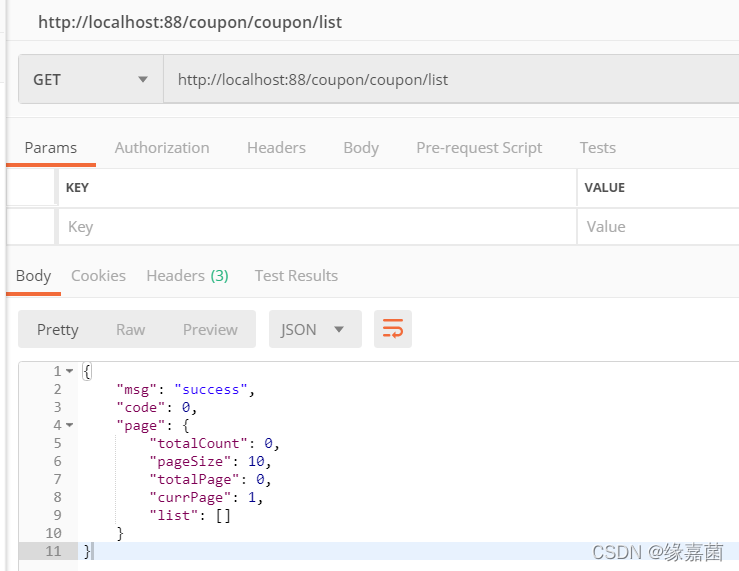The image size is (739, 571).
Task: Click the VALUE column header
Action: pyautogui.click(x=605, y=188)
